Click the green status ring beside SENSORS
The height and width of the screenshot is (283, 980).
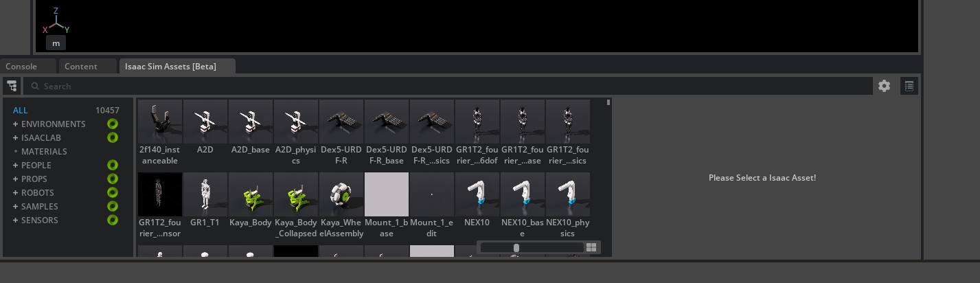click(113, 220)
